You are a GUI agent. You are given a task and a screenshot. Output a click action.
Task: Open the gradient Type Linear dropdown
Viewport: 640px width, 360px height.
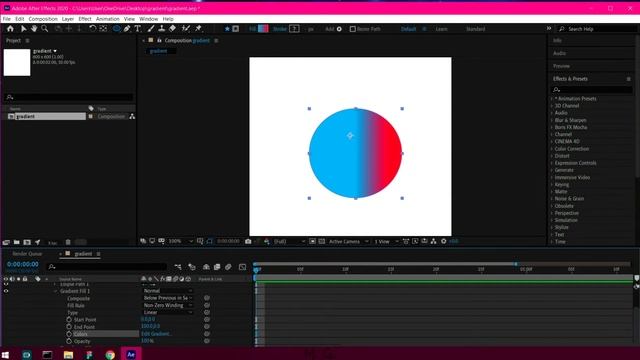click(167, 312)
